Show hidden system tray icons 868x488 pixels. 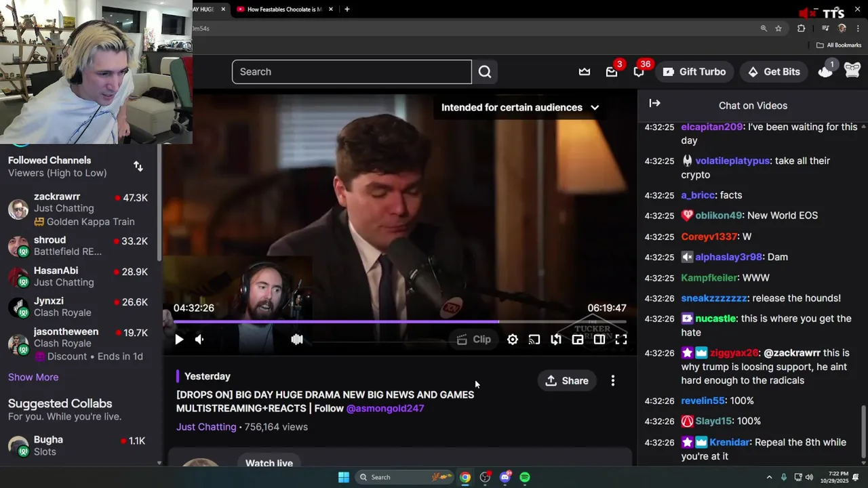(769, 477)
